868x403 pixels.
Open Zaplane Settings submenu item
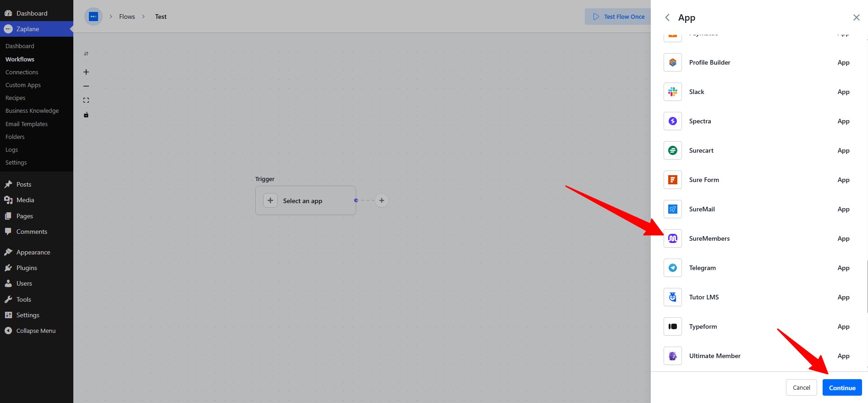pos(16,162)
